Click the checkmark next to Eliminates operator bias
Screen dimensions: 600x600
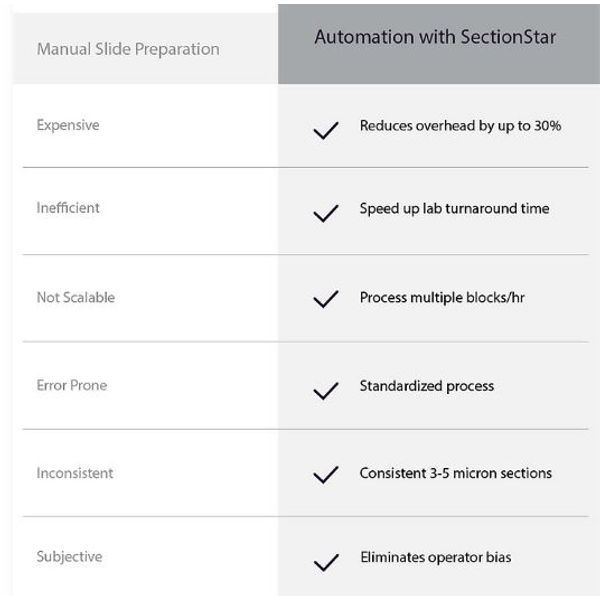pyautogui.click(x=326, y=562)
